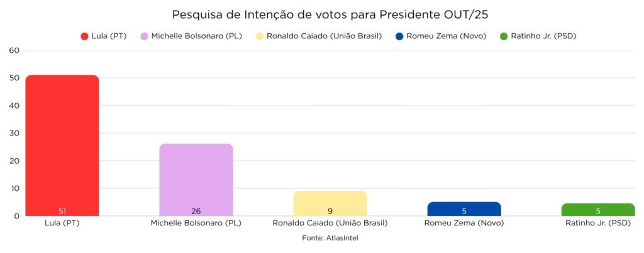Image resolution: width=644 pixels, height=253 pixels.
Task: Select the purple Michelle Bolsonaro bar
Action: point(196,179)
